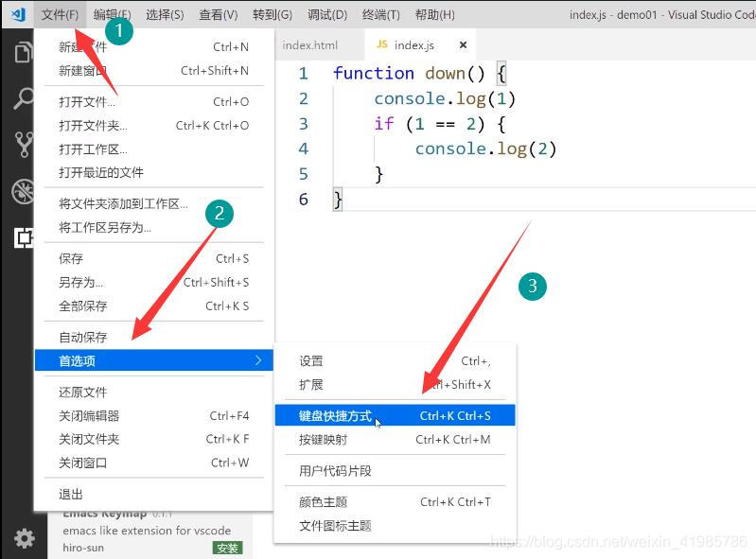Open 打开最近的文件 submenu entry
756x559 pixels.
tap(154, 172)
